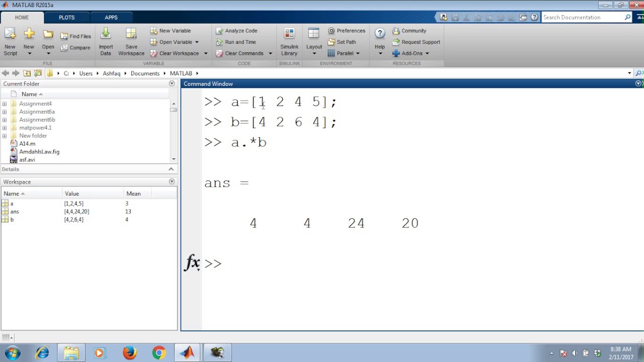Click Browse for folder icon

coord(38,73)
